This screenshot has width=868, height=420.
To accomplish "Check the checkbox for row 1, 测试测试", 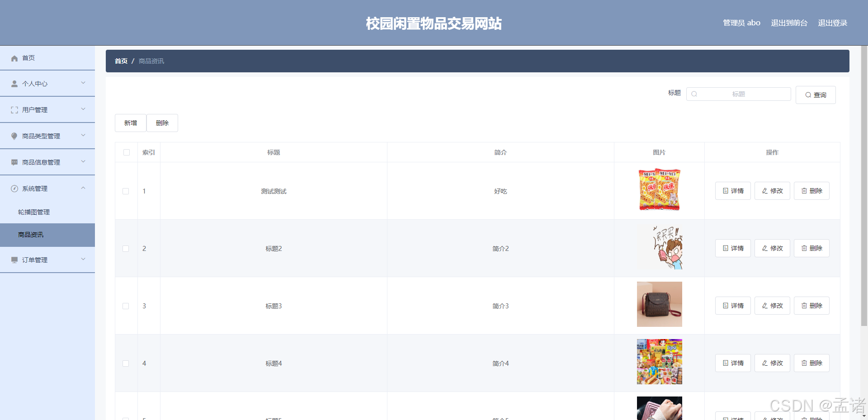I will click(126, 191).
